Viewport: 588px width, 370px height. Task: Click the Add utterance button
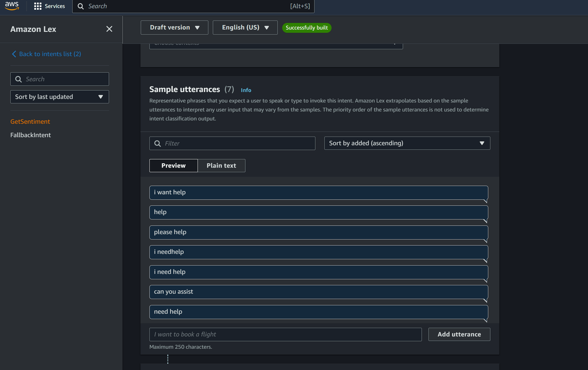point(459,334)
